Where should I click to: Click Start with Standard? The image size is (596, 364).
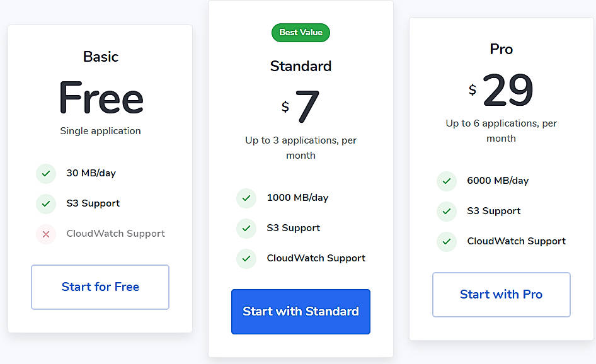(301, 311)
